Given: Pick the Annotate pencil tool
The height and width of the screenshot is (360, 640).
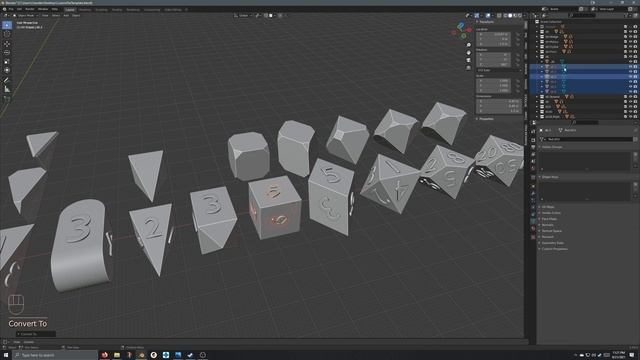Looking at the screenshot, I should [7, 80].
